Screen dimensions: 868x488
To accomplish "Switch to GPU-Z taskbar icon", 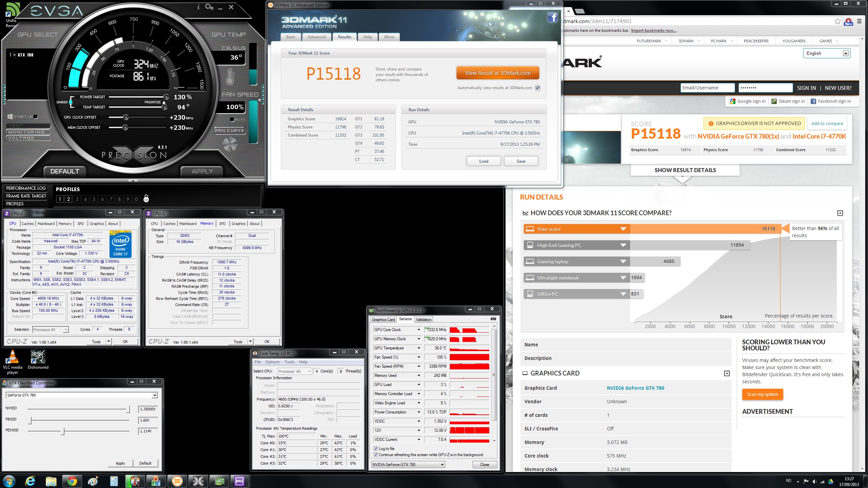I will 219,481.
